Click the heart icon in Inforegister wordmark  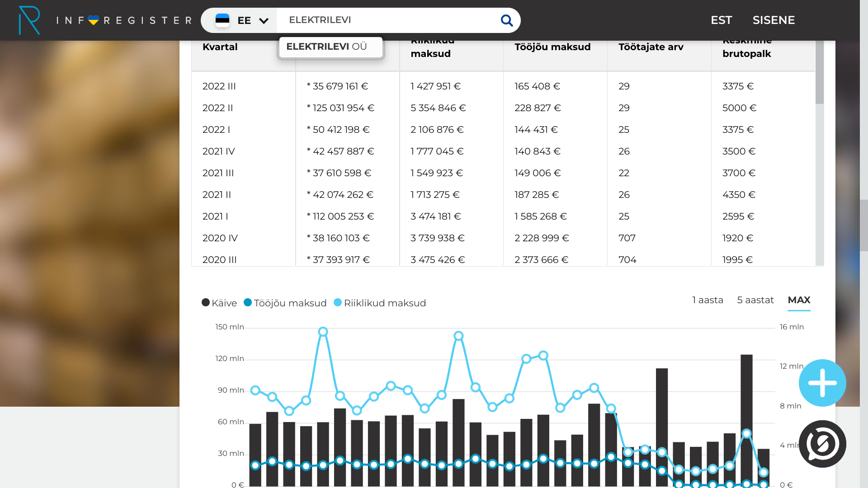tap(94, 20)
